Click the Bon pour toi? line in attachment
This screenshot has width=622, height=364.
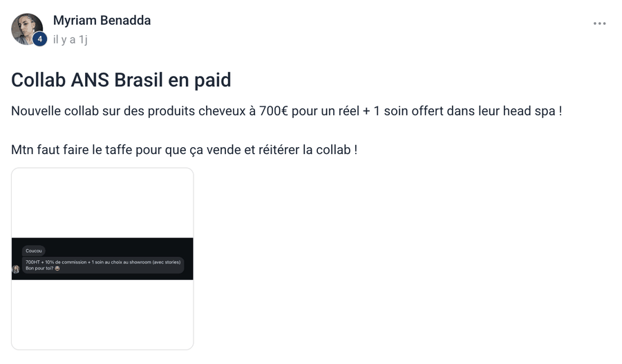(x=39, y=269)
